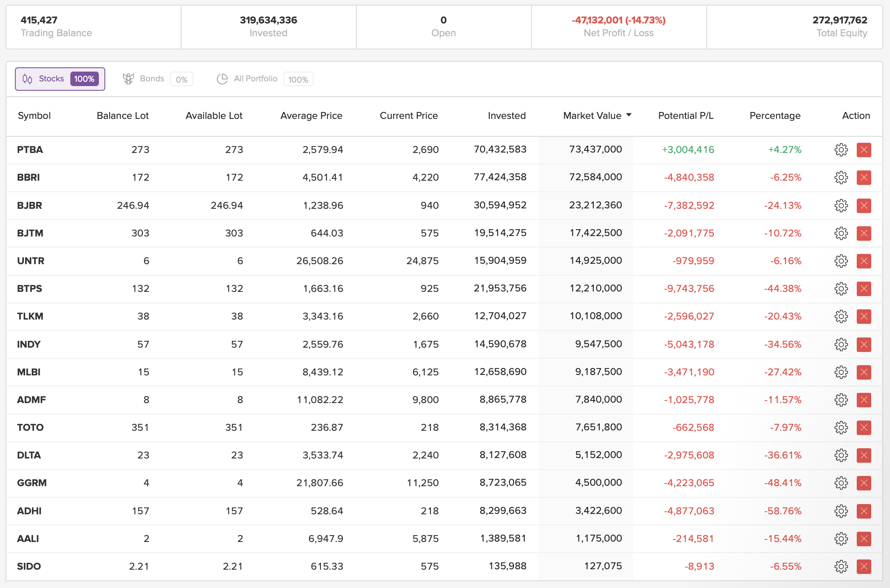Click red X button for ADHI
Viewport: 890px width, 588px height.
point(864,511)
